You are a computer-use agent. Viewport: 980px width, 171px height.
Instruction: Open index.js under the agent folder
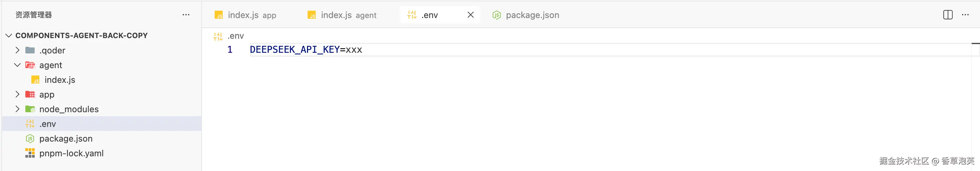[60, 80]
